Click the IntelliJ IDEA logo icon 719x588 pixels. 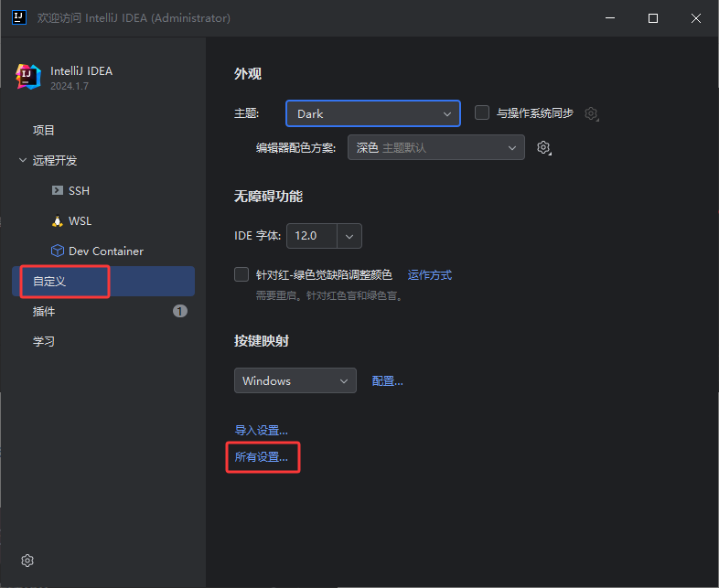[28, 77]
